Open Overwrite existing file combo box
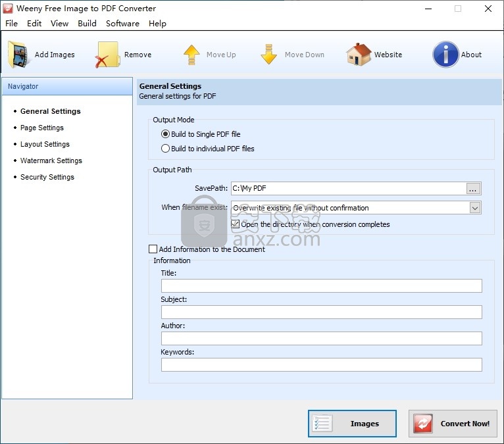Viewport: 504px width, 444px height. coord(356,208)
